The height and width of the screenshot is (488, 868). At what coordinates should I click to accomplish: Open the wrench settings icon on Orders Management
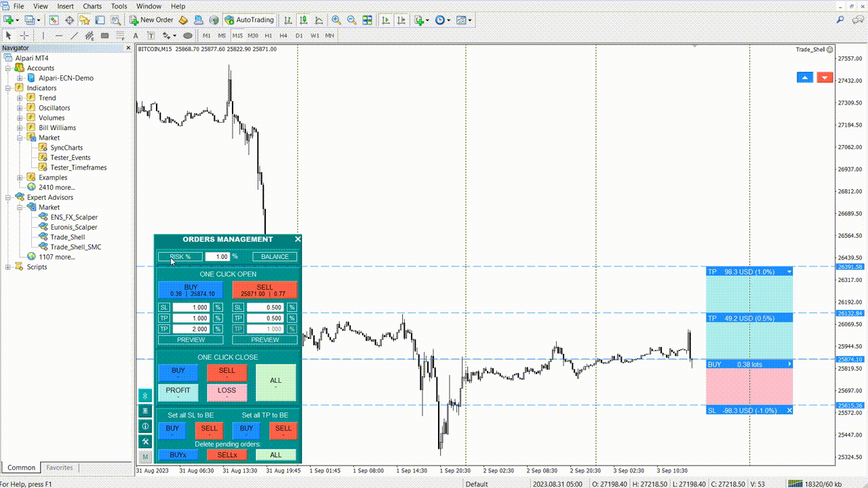coord(145,441)
